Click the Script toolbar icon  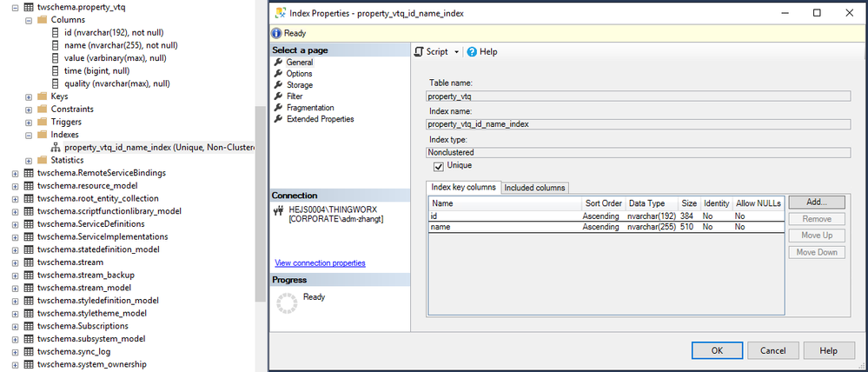click(x=418, y=52)
